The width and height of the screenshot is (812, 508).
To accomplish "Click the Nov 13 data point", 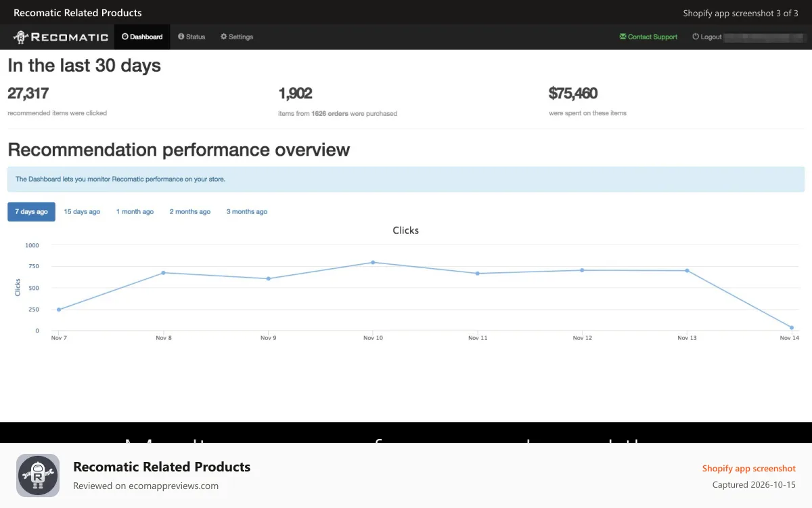I will click(687, 271).
